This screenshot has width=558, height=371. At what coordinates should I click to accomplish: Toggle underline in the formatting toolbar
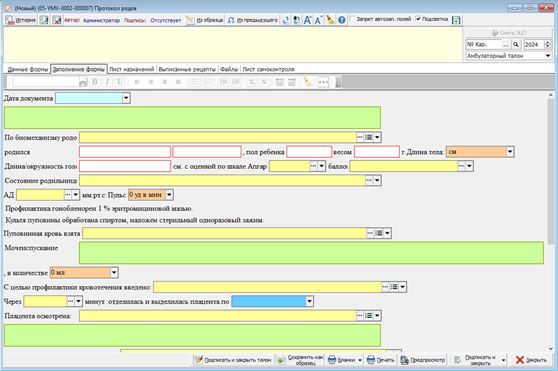click(120, 82)
